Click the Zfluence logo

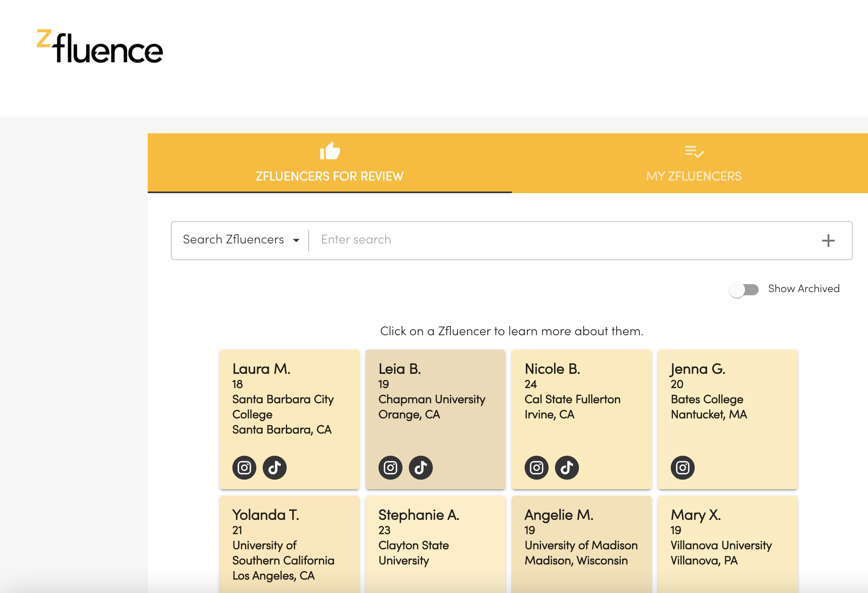[100, 46]
